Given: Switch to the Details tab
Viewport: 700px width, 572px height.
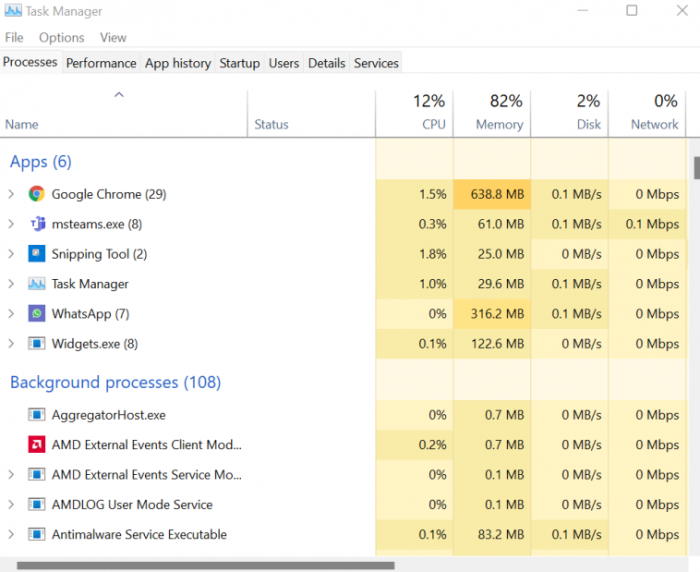Looking at the screenshot, I should (x=327, y=63).
